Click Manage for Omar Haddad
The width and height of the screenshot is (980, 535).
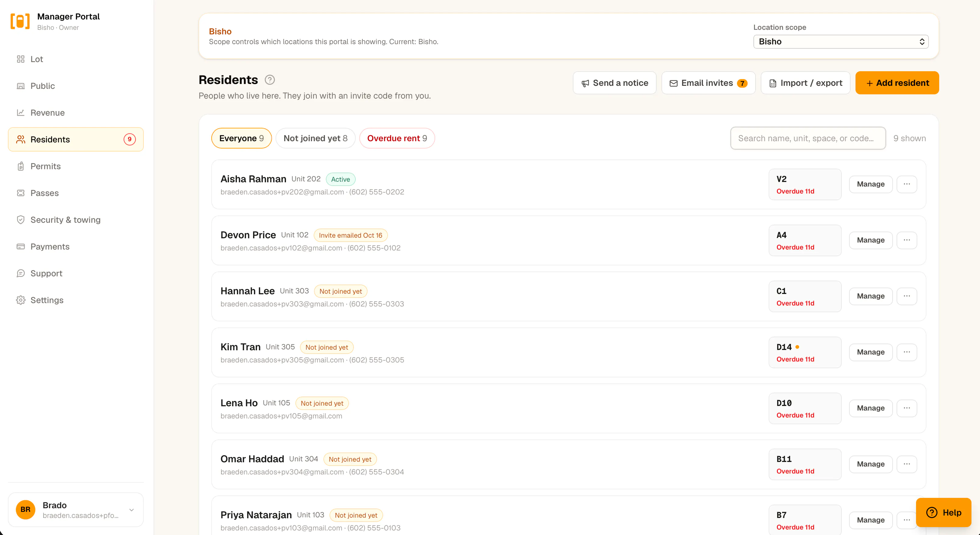[871, 464]
